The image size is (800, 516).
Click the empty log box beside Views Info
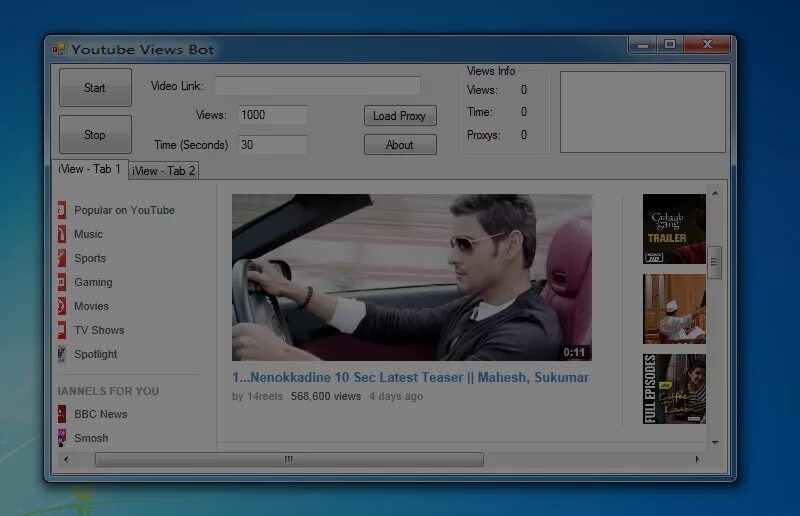(642, 112)
